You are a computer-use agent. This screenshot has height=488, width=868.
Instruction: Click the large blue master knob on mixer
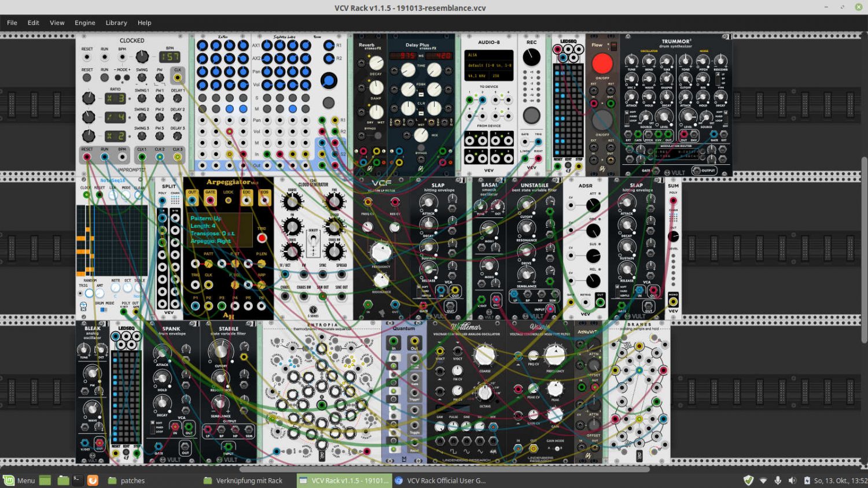329,80
